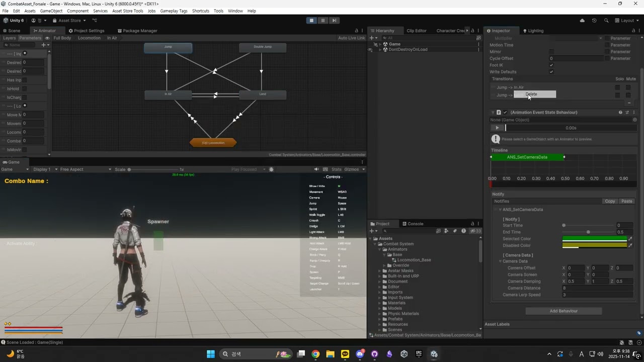Collapse Animation Event State Behaviour component
This screenshot has height=362, width=644.
pos(493,113)
